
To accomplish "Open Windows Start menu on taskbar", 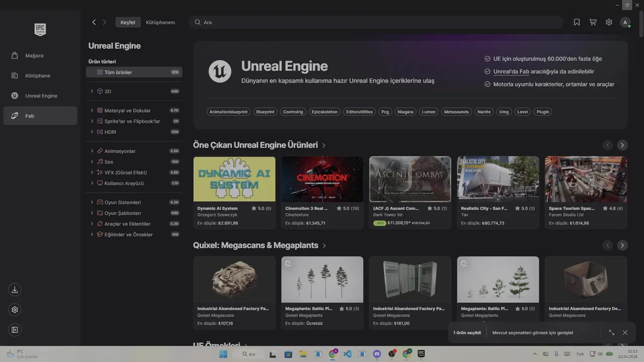I will coord(223,354).
